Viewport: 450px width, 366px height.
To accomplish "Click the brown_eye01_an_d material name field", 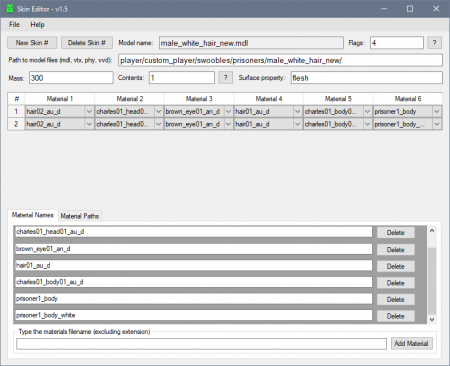I will pos(193,249).
